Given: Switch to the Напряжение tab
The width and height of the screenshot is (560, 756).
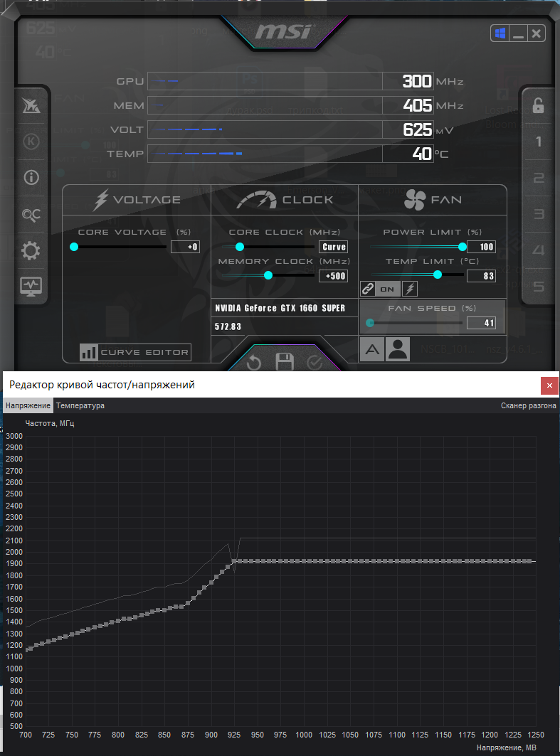Looking at the screenshot, I should [x=28, y=405].
